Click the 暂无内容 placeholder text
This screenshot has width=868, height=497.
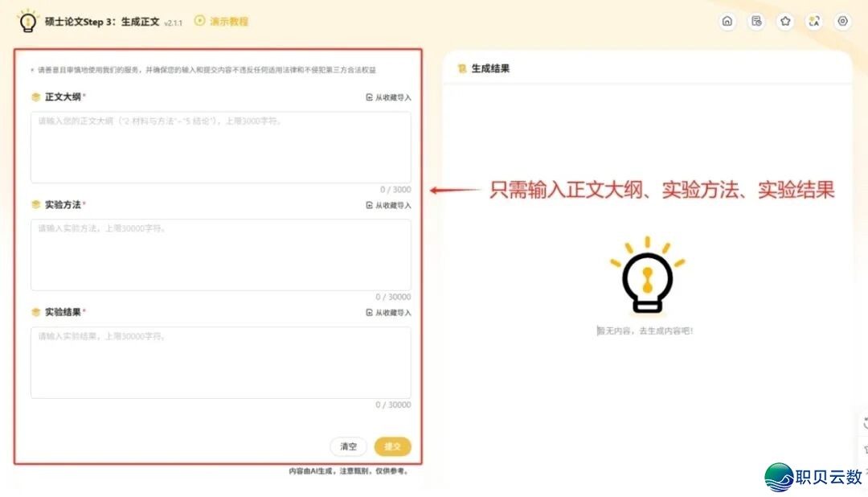[645, 331]
